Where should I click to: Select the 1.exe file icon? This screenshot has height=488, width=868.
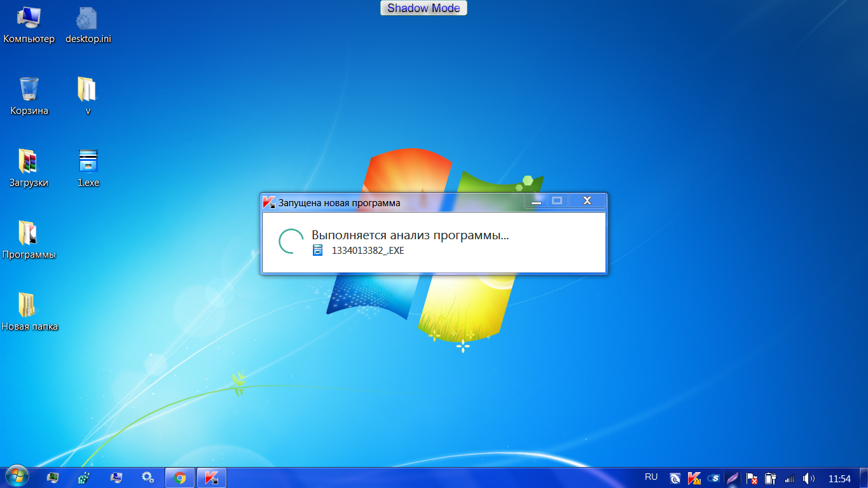pos(88,169)
